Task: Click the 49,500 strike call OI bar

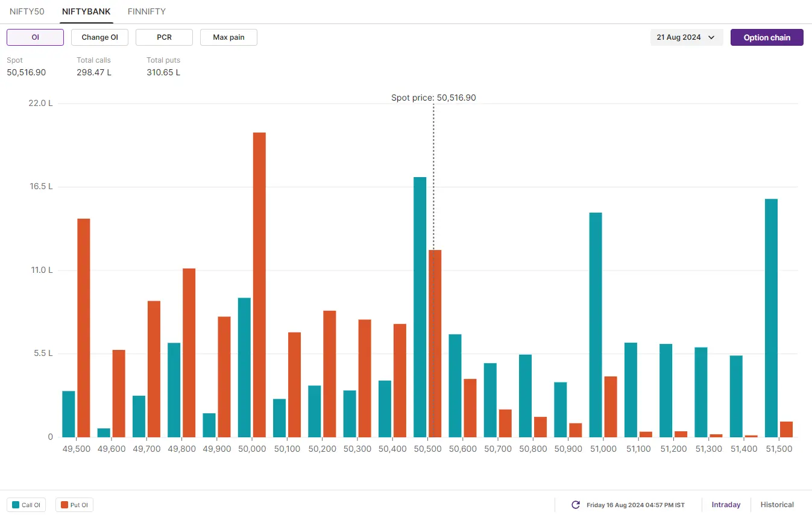Action: click(69, 414)
